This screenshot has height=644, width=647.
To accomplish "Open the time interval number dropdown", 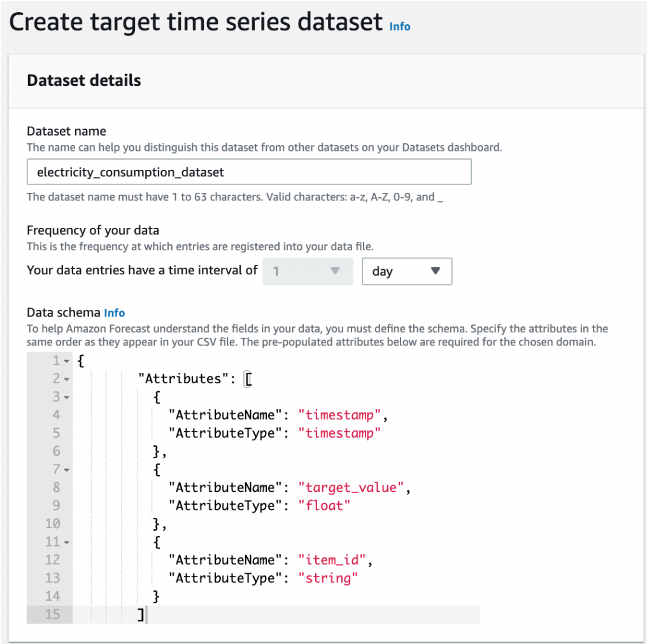I will (308, 271).
